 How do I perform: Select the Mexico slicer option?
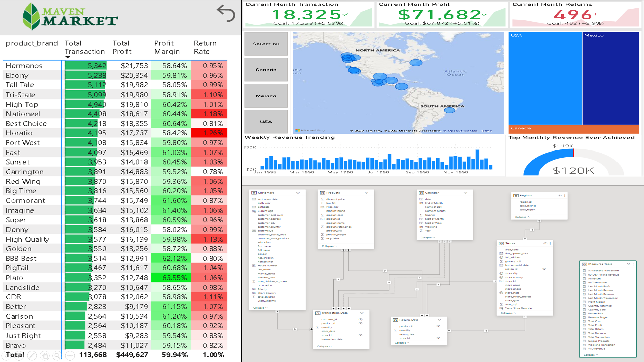(266, 96)
